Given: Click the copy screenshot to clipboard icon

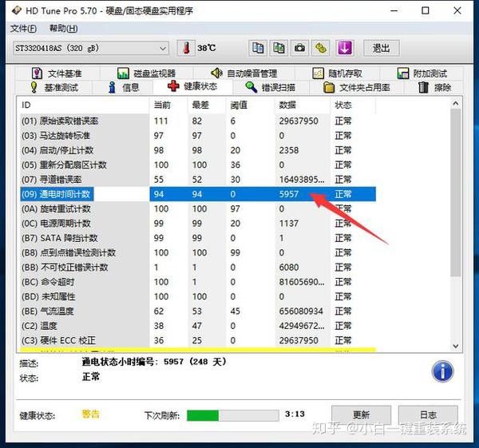Looking at the screenshot, I should (x=279, y=48).
